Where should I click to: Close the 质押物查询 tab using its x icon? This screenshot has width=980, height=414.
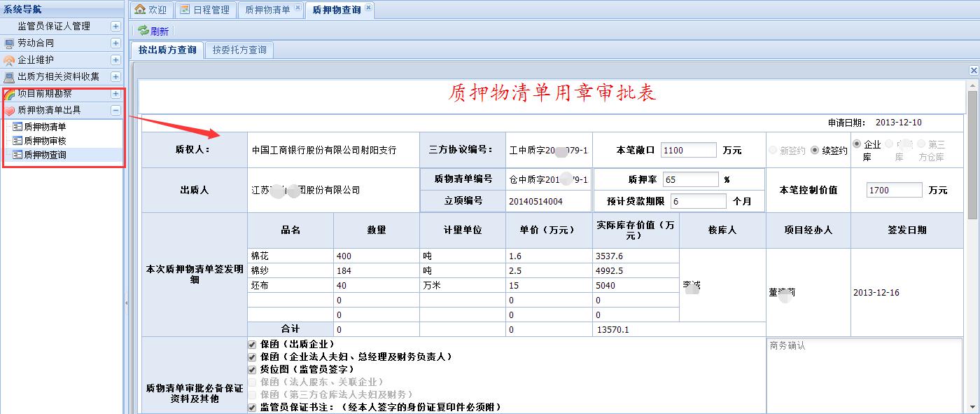pyautogui.click(x=368, y=8)
